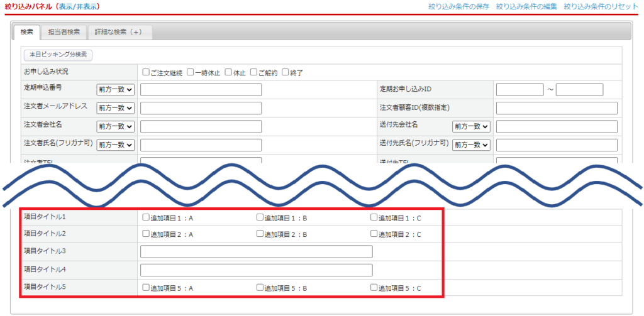Open 定期申込番号 match type dropdown

click(116, 90)
